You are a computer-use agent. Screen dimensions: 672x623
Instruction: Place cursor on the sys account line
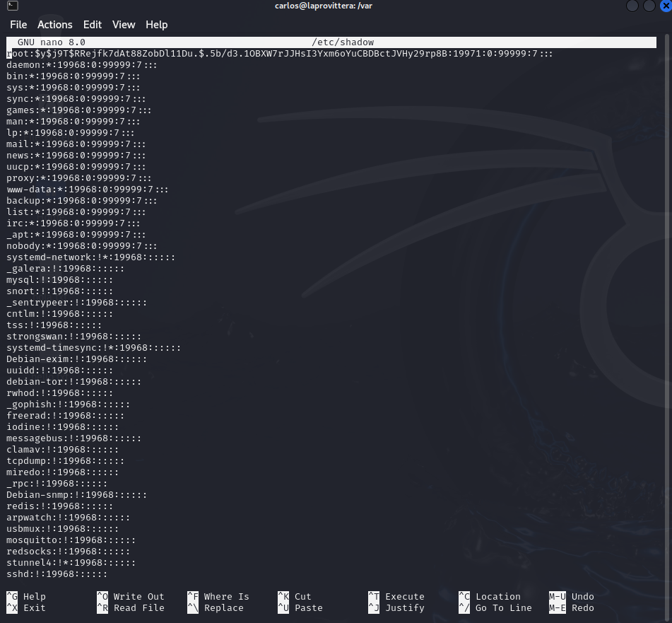[x=73, y=88]
